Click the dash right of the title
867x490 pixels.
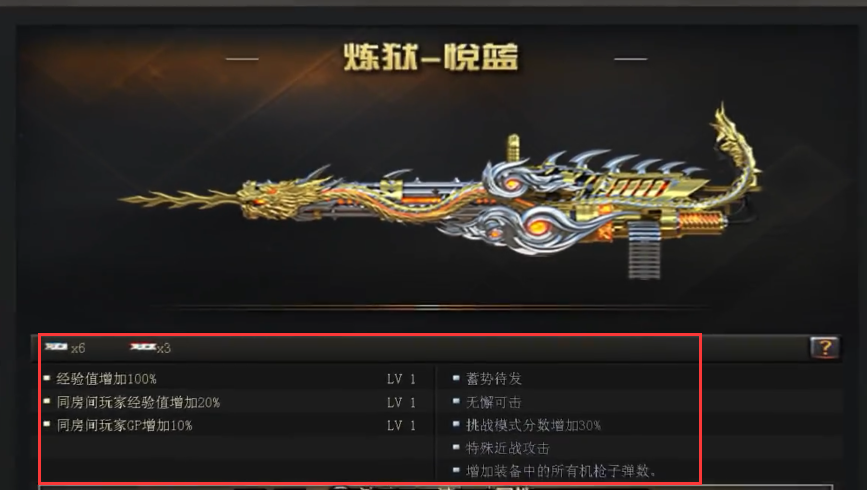pyautogui.click(x=630, y=58)
